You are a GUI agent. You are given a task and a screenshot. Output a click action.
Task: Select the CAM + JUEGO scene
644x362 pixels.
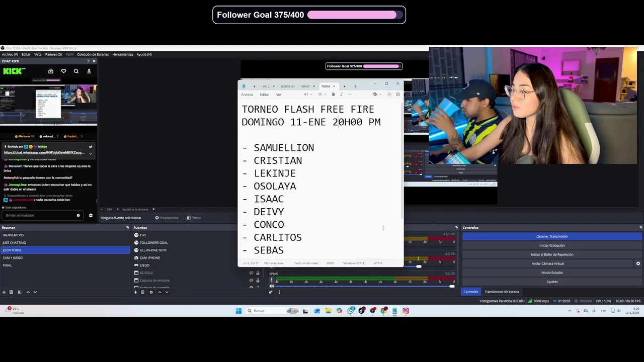tap(65, 258)
